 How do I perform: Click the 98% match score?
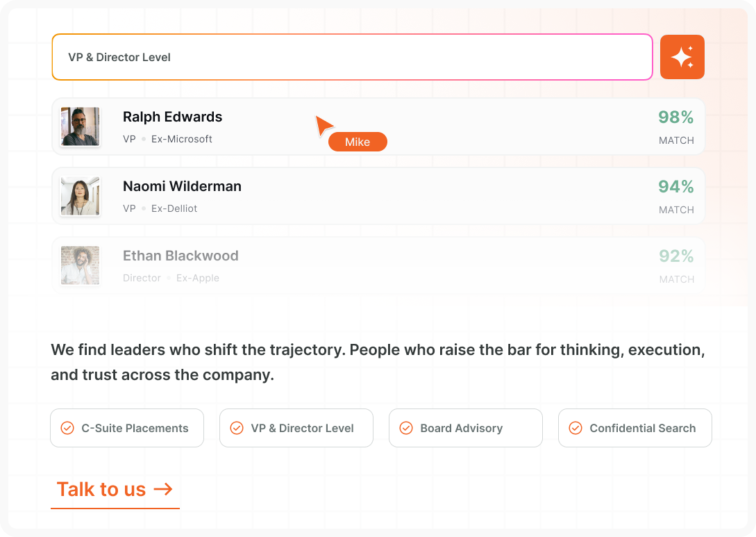point(675,117)
